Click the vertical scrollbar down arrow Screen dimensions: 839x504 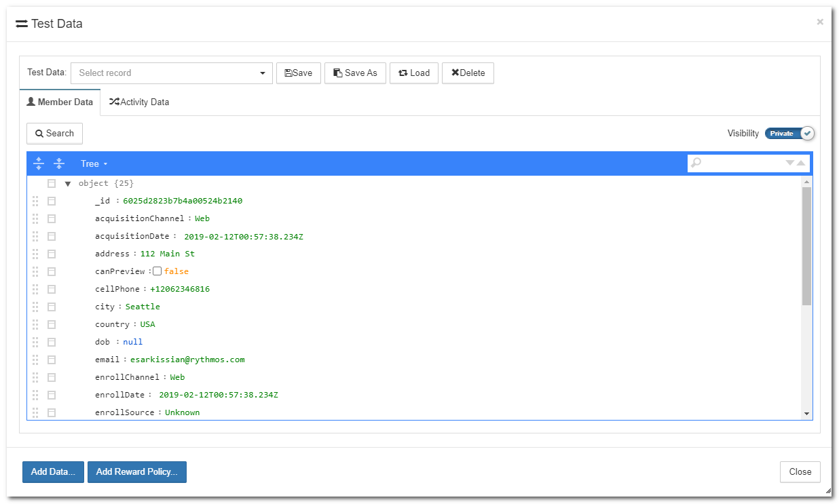pyautogui.click(x=806, y=414)
